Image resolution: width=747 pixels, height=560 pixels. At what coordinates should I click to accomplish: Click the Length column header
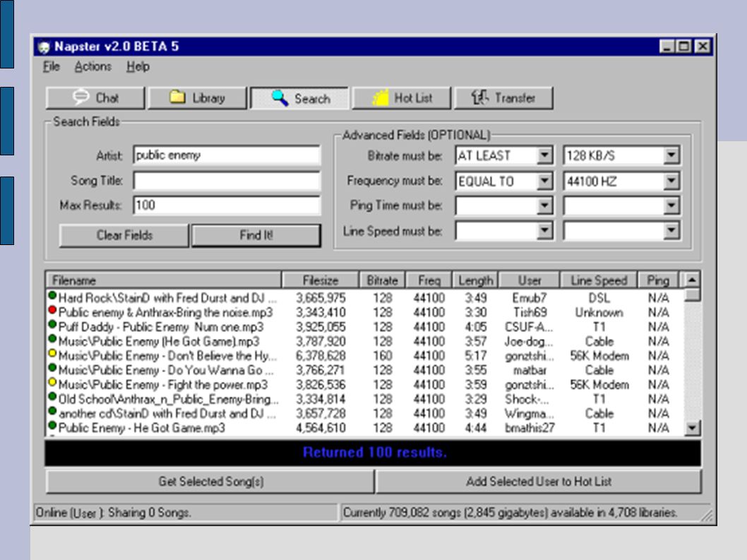pyautogui.click(x=475, y=280)
